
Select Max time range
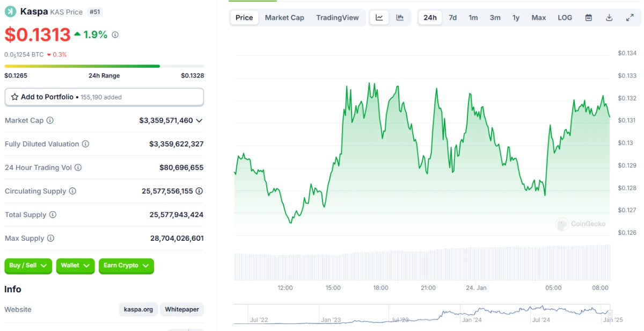pos(539,18)
